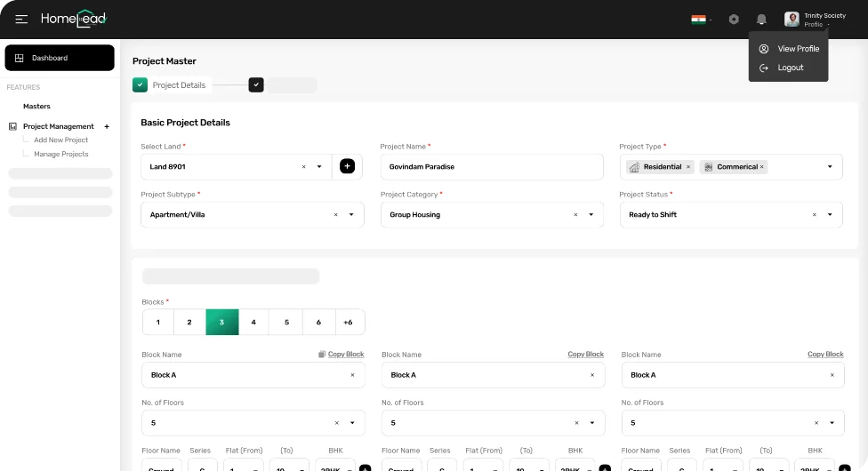868x471 pixels.
Task: Open the settings gear icon
Action: click(x=734, y=19)
